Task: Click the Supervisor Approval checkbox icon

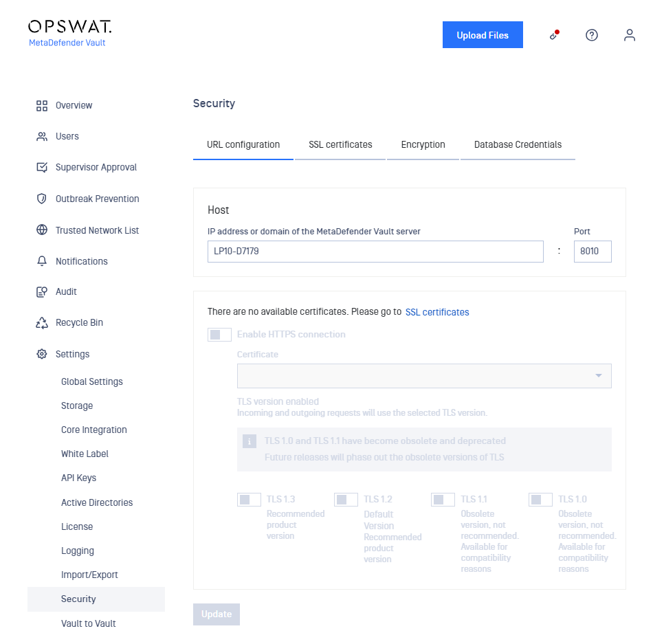Action: coord(41,167)
